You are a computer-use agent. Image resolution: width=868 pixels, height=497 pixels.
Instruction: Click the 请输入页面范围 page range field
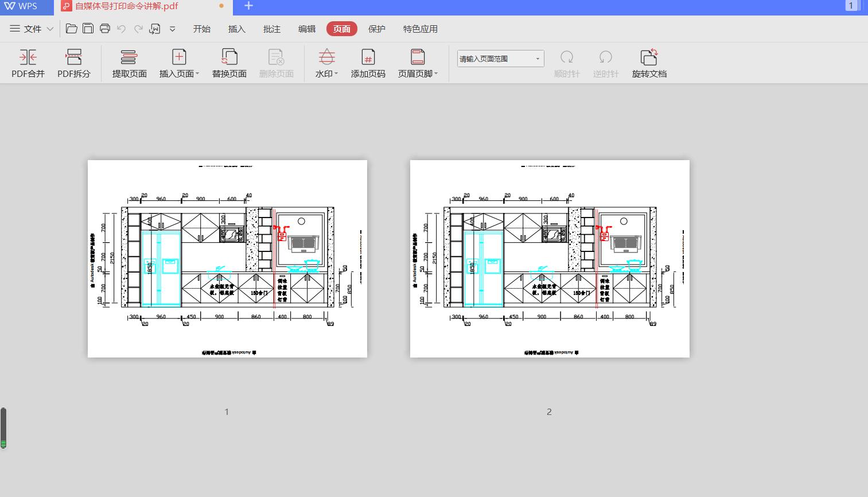coord(493,59)
